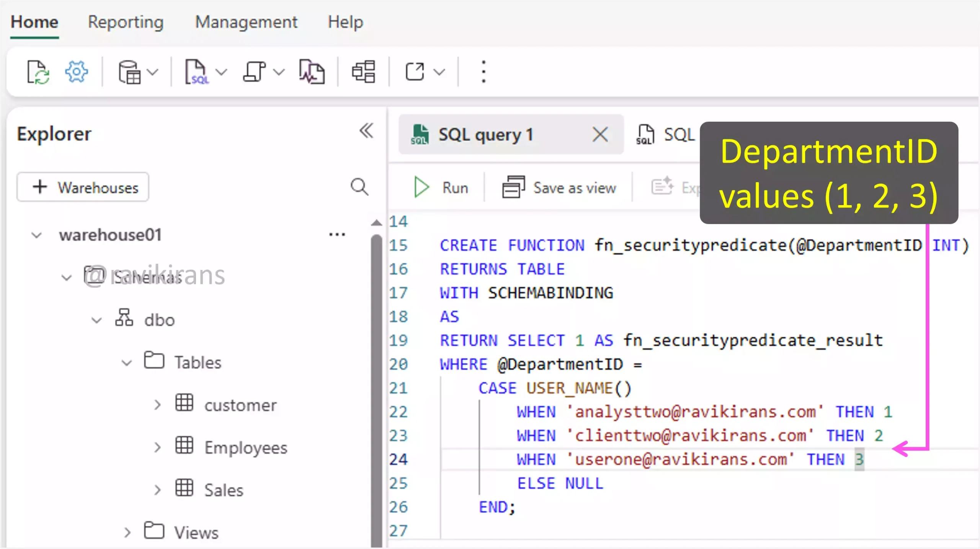Click the Employees table grid icon

(x=184, y=445)
